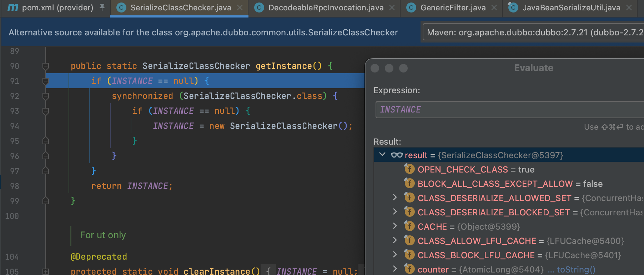Expand the counter AtomicLong node
Image resolution: width=644 pixels, height=275 pixels.
coord(395,269)
